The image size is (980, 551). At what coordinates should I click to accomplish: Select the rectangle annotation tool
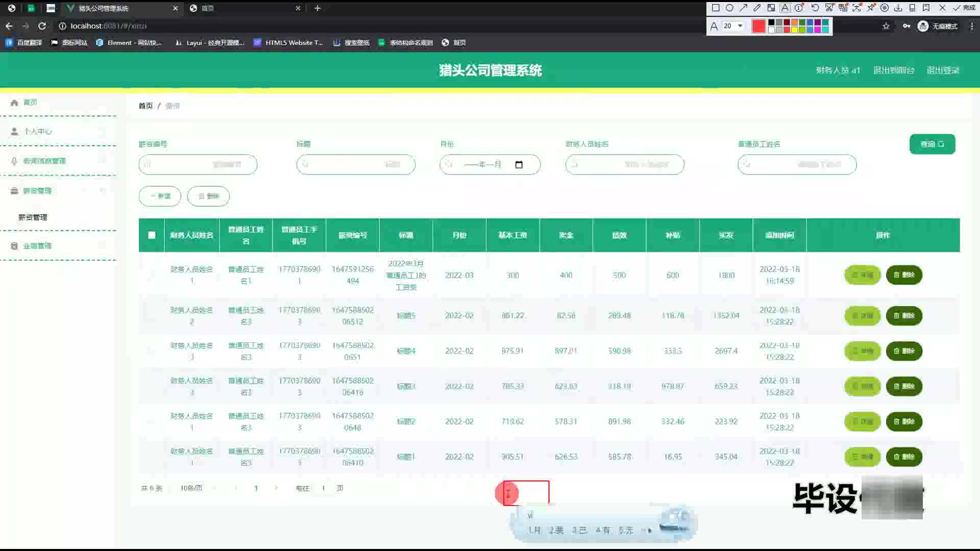tap(716, 8)
